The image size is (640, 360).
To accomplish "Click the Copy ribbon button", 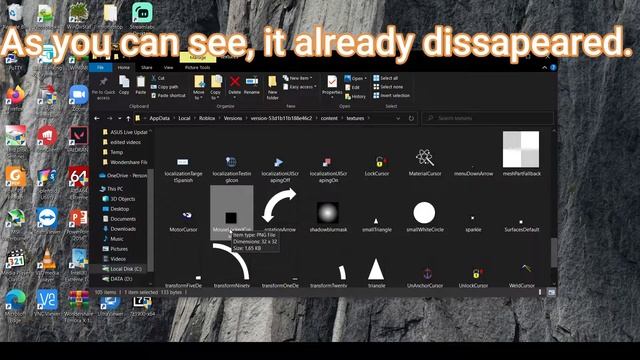I will click(124, 86).
